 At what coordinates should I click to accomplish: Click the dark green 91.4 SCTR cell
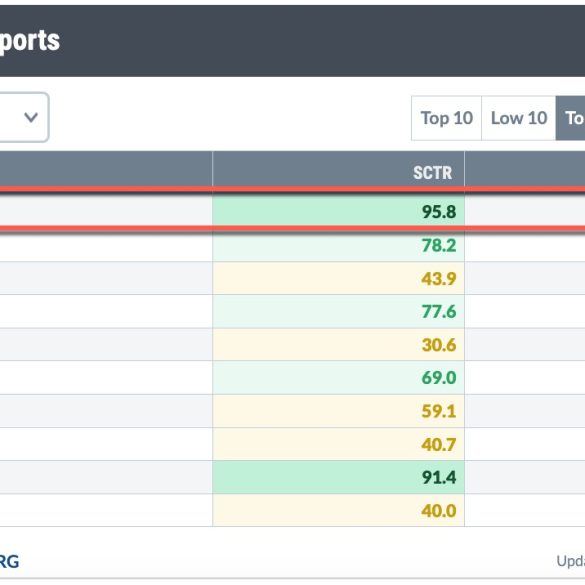338,478
